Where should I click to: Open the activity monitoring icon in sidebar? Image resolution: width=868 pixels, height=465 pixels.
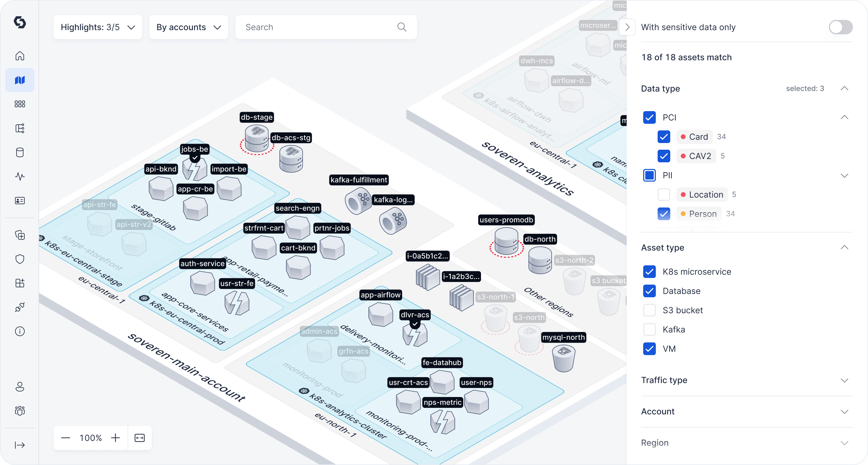(20, 176)
